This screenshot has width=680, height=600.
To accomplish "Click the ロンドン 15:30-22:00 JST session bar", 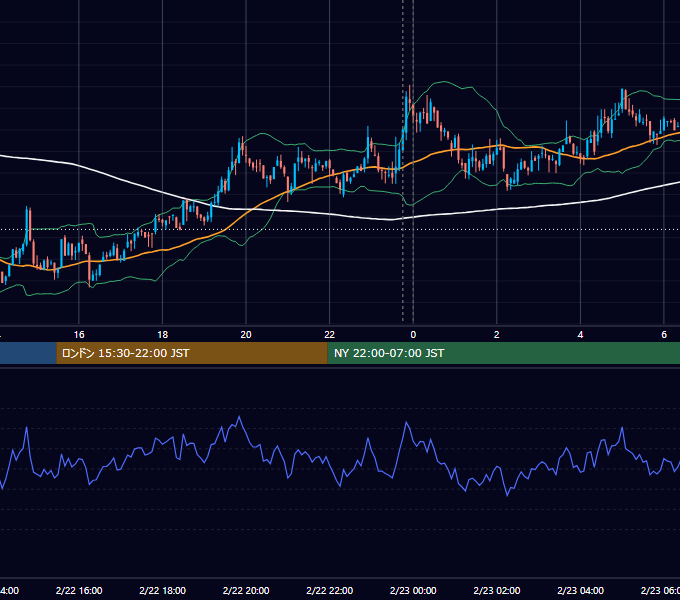I will click(x=192, y=353).
